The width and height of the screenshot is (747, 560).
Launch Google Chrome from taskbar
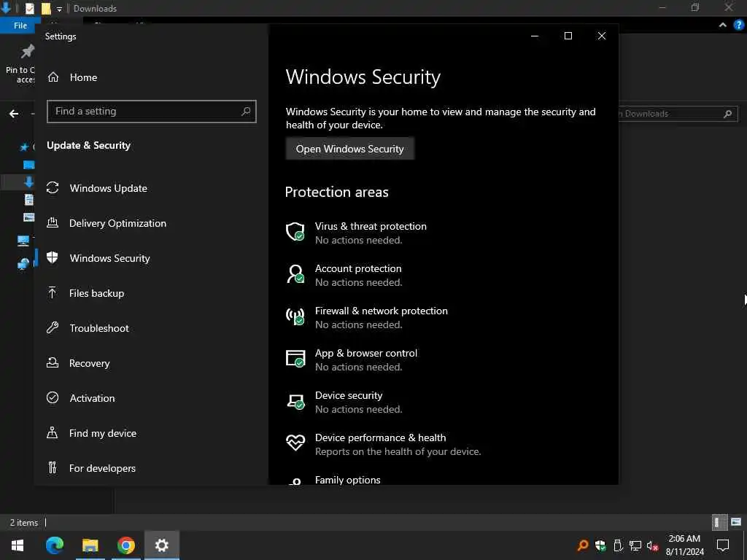[125, 545]
